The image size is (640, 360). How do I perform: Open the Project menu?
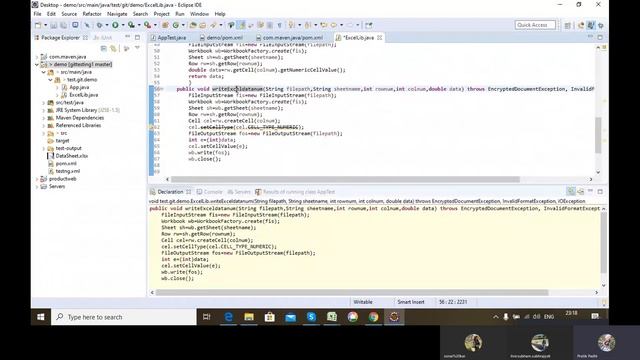pos(161,14)
